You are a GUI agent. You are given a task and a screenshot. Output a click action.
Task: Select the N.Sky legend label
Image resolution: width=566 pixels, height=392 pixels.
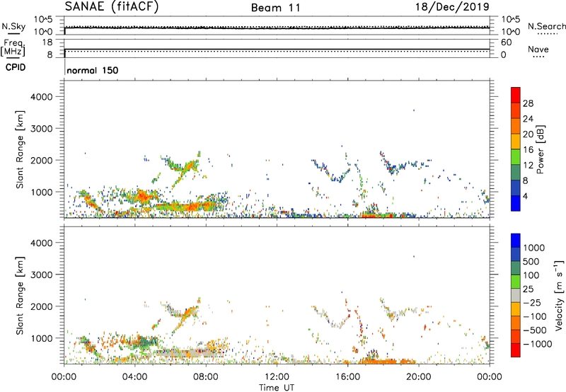pyautogui.click(x=13, y=26)
